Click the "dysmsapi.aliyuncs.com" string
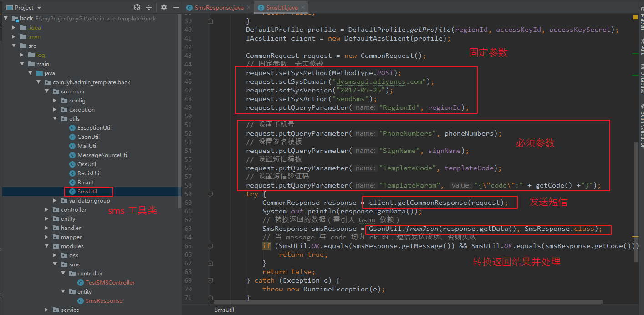This screenshot has width=644, height=315. [379, 82]
